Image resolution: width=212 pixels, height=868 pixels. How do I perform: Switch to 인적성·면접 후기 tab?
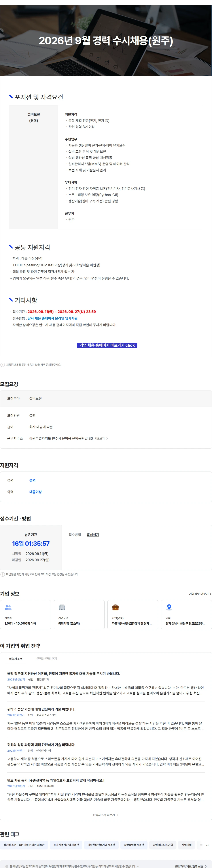tap(47, 658)
